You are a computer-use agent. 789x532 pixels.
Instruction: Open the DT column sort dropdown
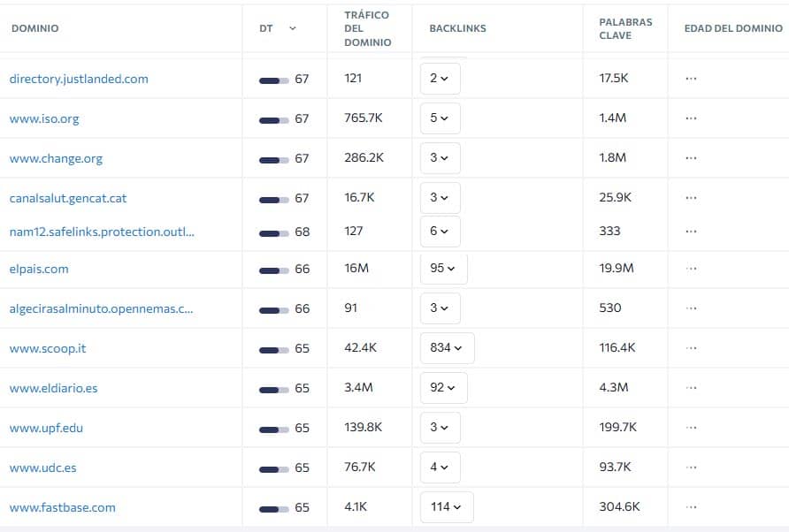292,28
